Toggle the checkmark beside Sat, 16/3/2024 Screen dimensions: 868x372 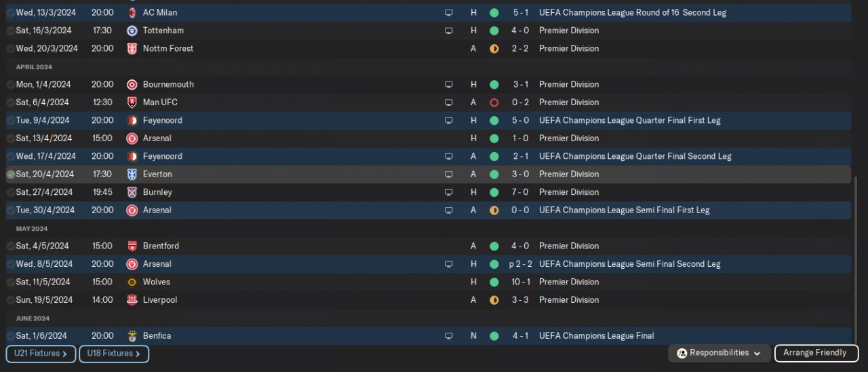[x=11, y=31]
